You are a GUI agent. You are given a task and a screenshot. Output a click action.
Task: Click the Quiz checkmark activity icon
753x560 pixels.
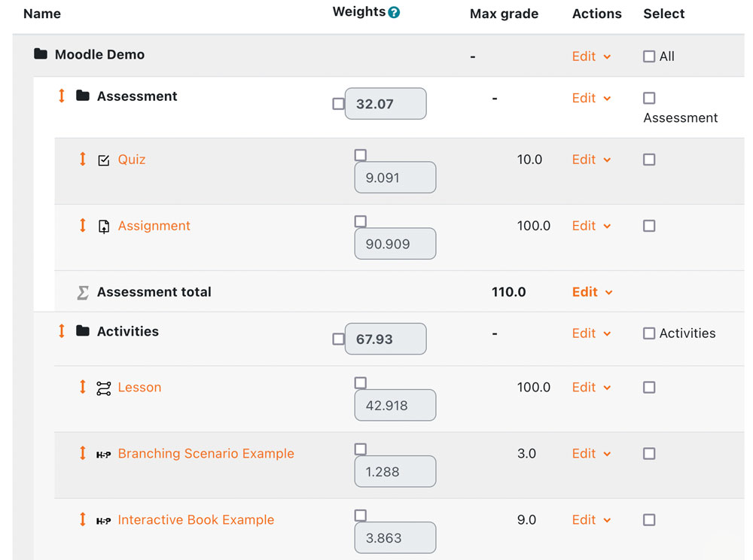point(104,160)
